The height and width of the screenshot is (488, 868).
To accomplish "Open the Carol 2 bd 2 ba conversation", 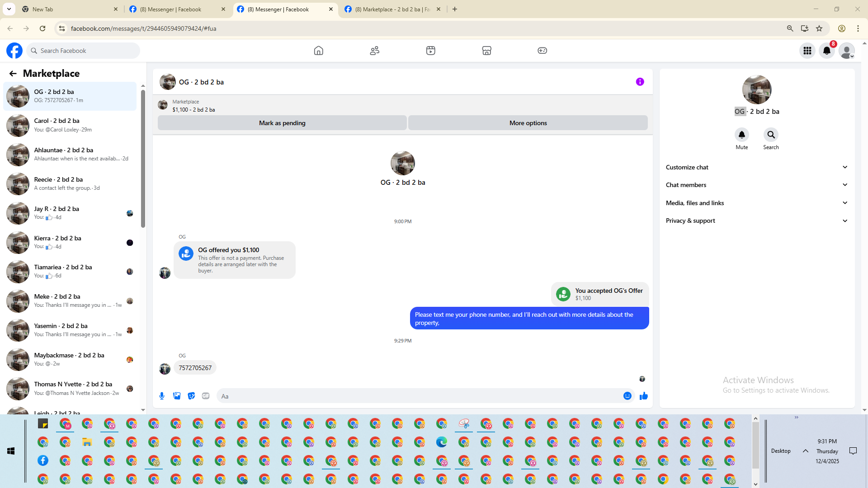I will coord(70,125).
